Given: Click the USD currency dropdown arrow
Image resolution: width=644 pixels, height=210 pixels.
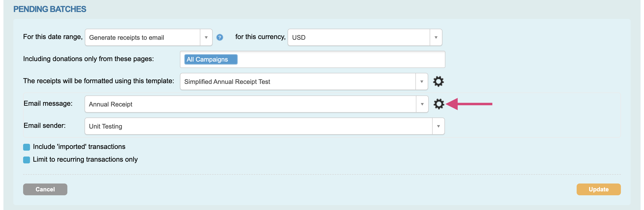Looking at the screenshot, I should pos(436,37).
